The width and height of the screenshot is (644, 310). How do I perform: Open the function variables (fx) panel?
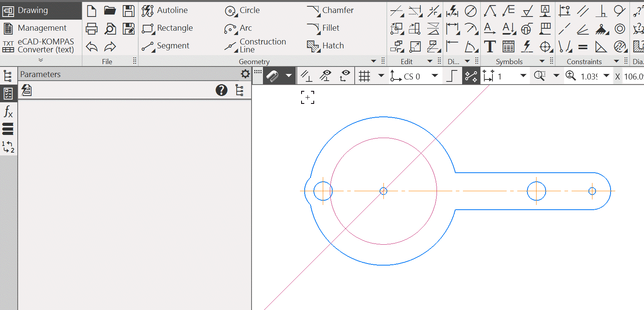pos(8,111)
